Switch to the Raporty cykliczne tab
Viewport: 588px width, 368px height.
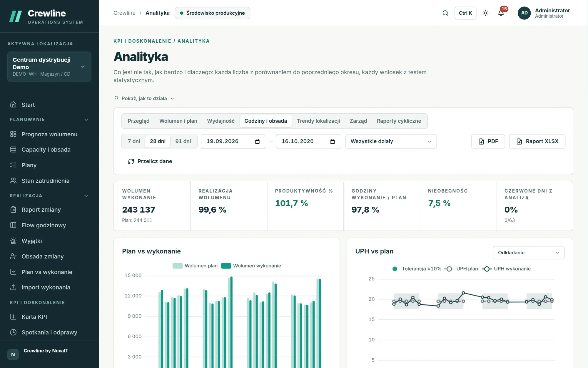(399, 121)
